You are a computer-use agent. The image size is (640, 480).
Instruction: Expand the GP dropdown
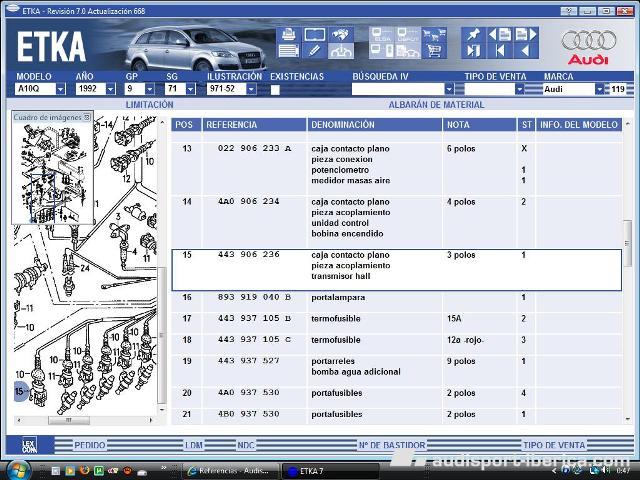tap(150, 89)
